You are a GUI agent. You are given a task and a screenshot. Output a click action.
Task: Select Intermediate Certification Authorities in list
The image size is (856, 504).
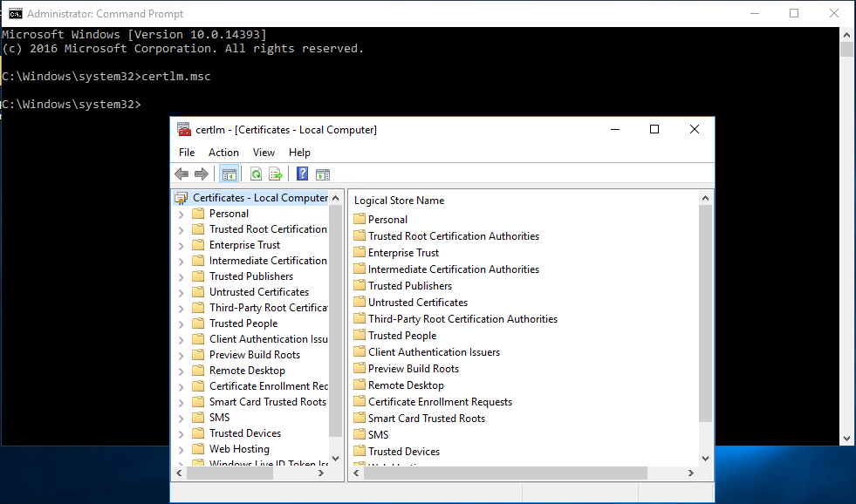point(453,269)
